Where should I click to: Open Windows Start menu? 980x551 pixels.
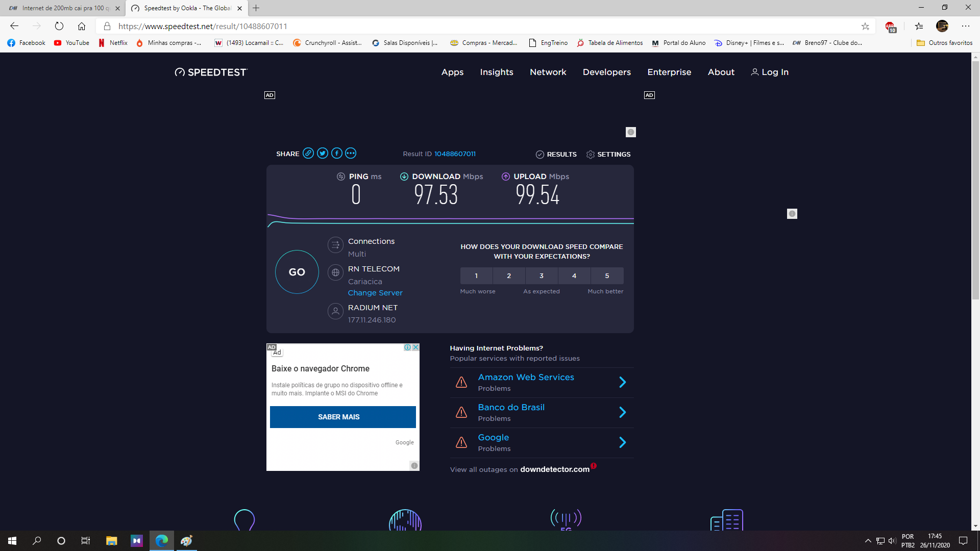(x=12, y=541)
